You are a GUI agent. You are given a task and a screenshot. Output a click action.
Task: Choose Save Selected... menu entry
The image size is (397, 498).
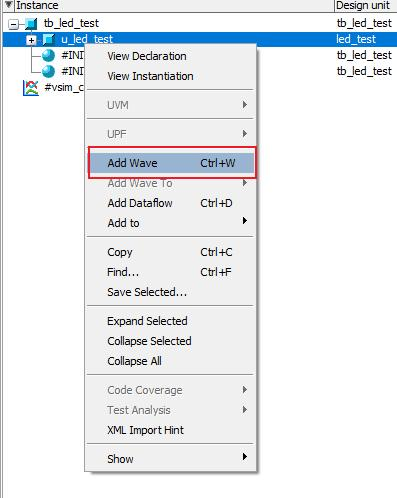[170, 292]
